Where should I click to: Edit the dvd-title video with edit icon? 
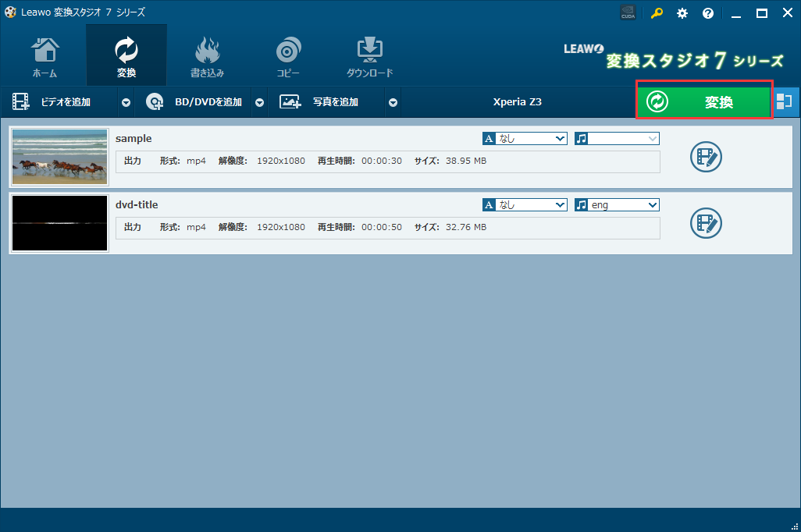[x=706, y=224]
